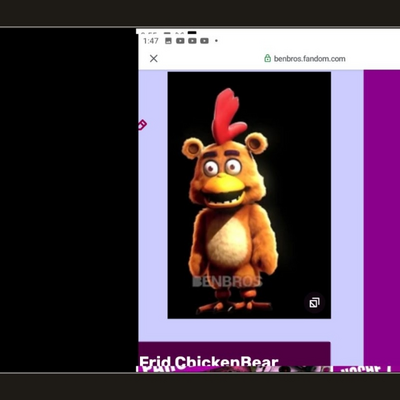Tap the expand gallery icon on image

[314, 302]
